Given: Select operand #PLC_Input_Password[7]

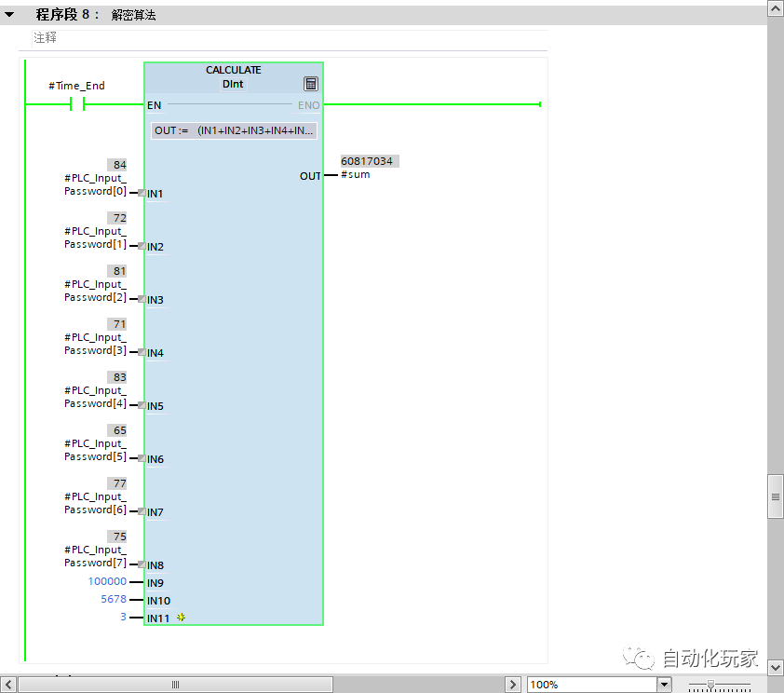Looking at the screenshot, I should [96, 555].
